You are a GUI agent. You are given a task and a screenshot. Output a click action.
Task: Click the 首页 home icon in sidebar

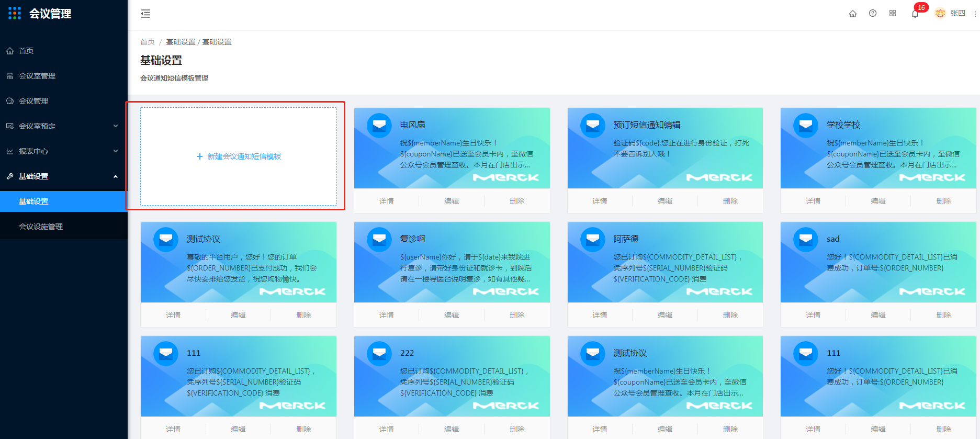coord(10,51)
